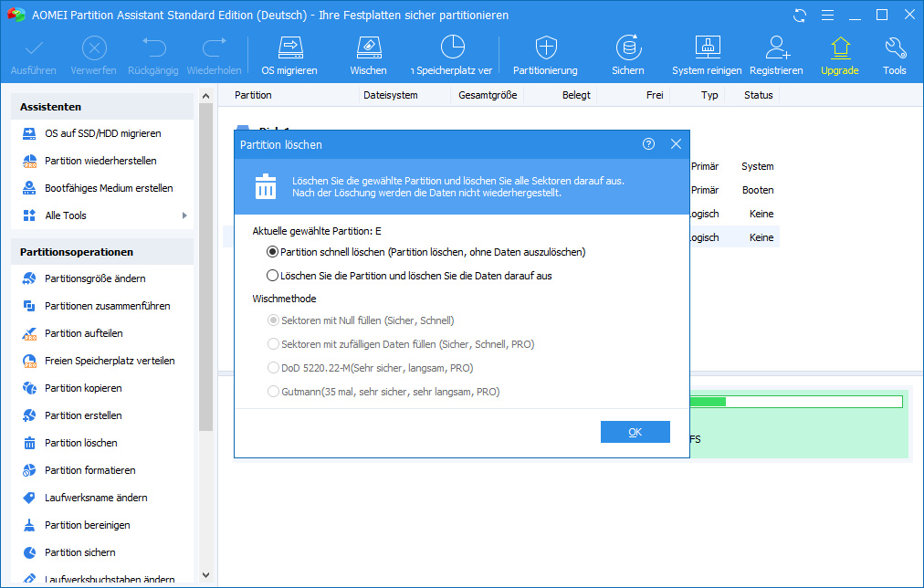
Task: Click the Rückgängig undo arrow
Action: (153, 48)
